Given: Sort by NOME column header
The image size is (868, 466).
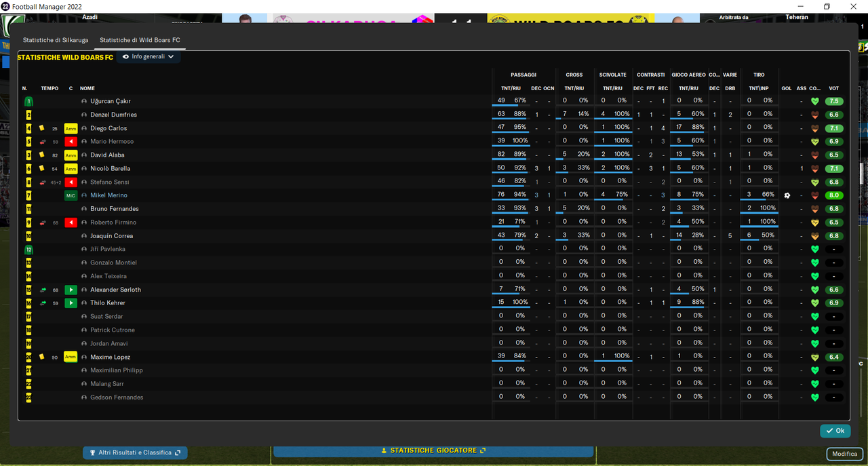Looking at the screenshot, I should pos(87,88).
